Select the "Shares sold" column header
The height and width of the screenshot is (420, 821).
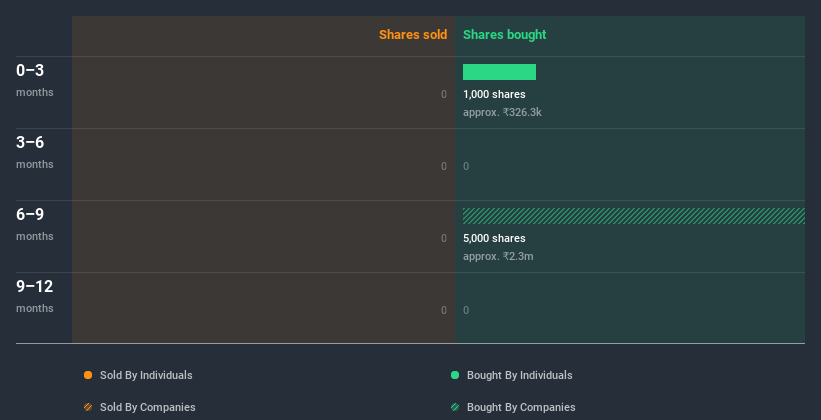click(x=412, y=35)
